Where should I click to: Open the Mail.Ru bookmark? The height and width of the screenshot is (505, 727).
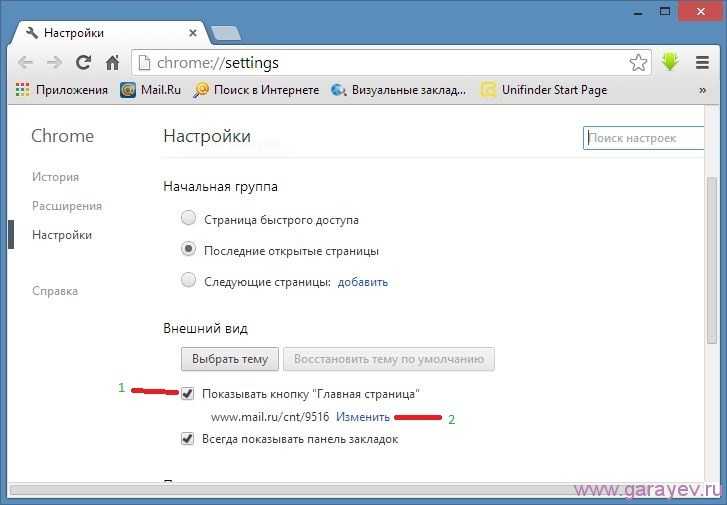click(150, 89)
